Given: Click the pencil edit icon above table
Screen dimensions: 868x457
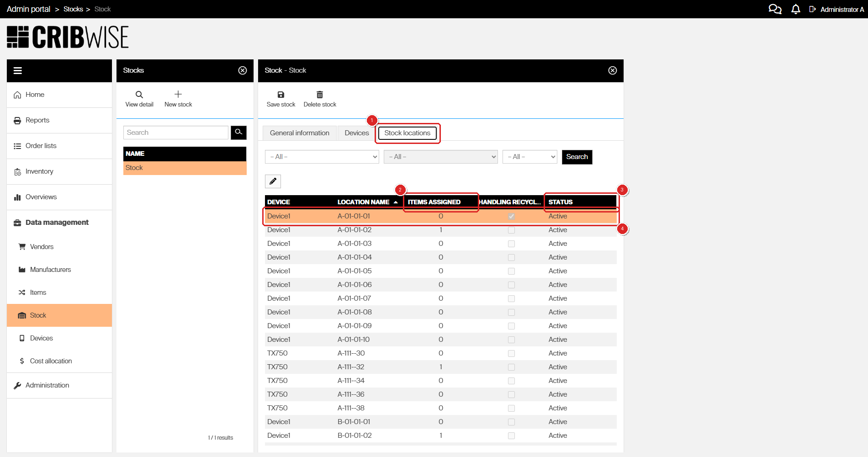Looking at the screenshot, I should pyautogui.click(x=273, y=181).
